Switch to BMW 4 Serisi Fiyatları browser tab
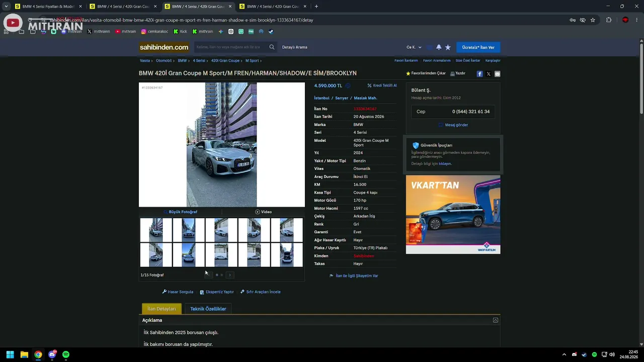The width and height of the screenshot is (644, 362). click(48, 7)
